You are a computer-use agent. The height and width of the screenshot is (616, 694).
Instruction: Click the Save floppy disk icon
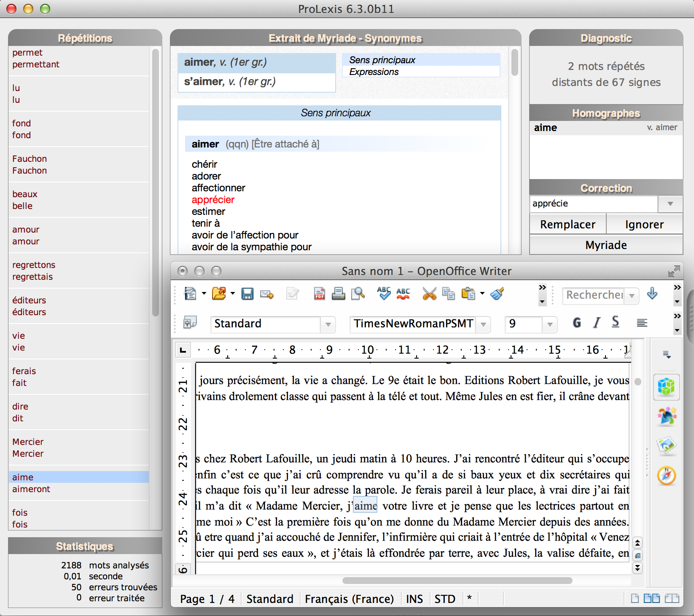(x=247, y=294)
